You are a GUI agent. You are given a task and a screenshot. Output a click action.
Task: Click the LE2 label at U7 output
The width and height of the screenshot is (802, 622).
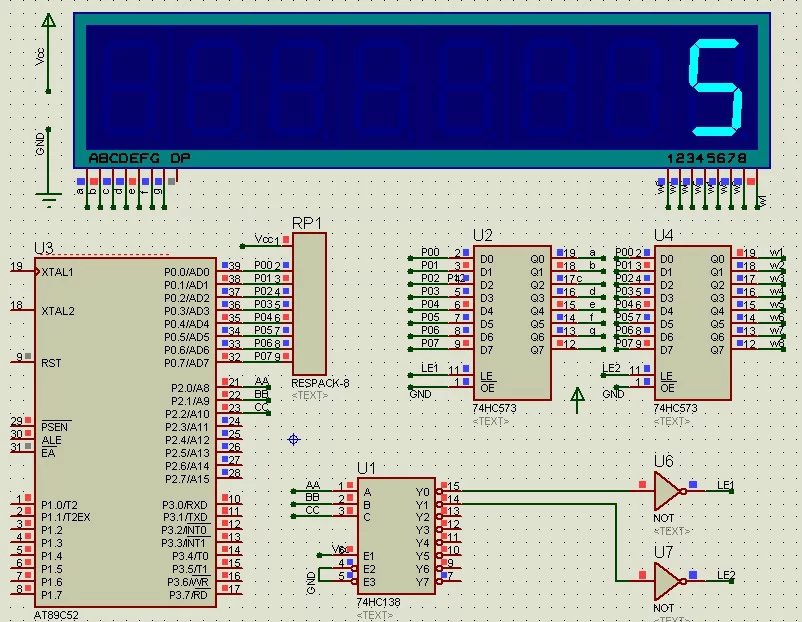click(x=725, y=575)
